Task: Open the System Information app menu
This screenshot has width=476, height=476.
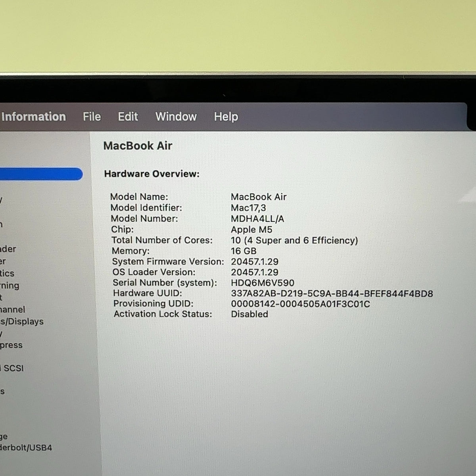Action: coord(33,117)
